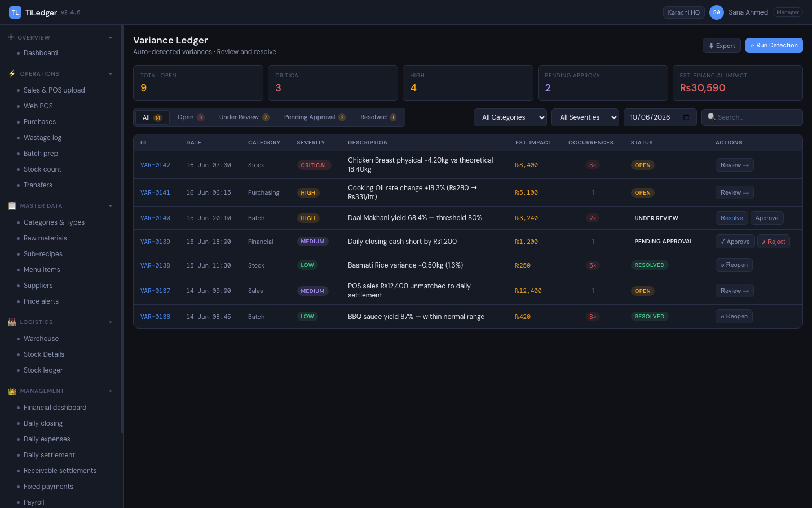Click the sidebar scrollbar
The height and width of the screenshot is (508, 812).
point(122,229)
